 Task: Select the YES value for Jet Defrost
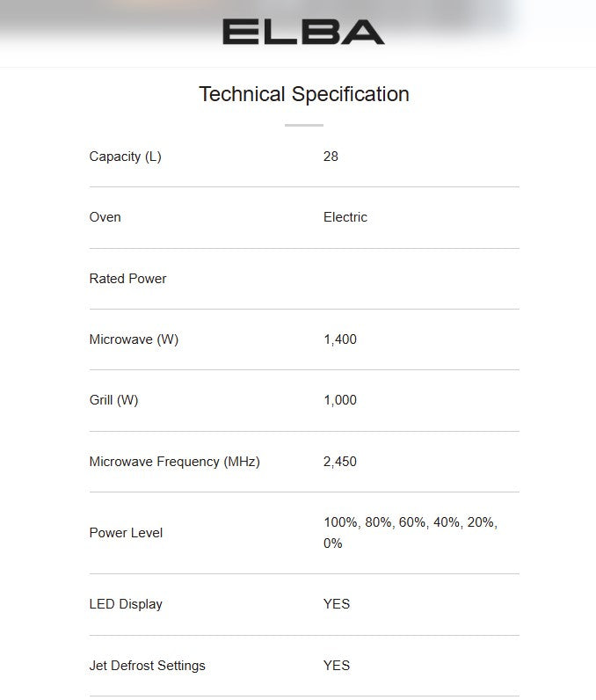click(336, 666)
